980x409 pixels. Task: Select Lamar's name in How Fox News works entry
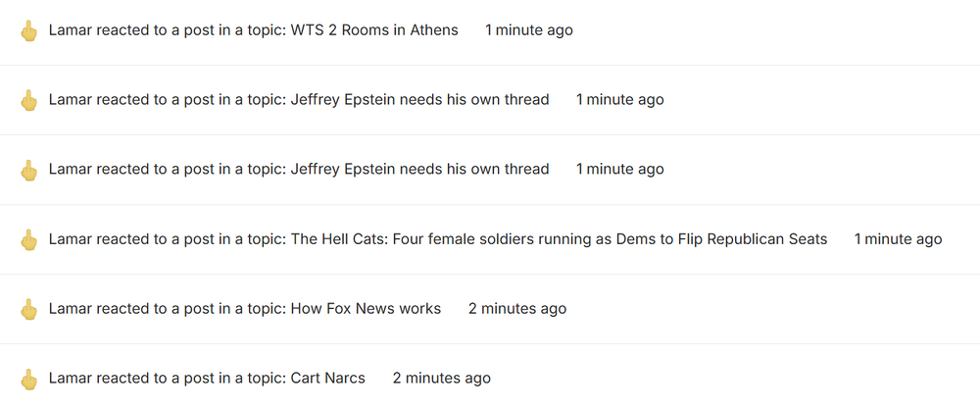70,309
